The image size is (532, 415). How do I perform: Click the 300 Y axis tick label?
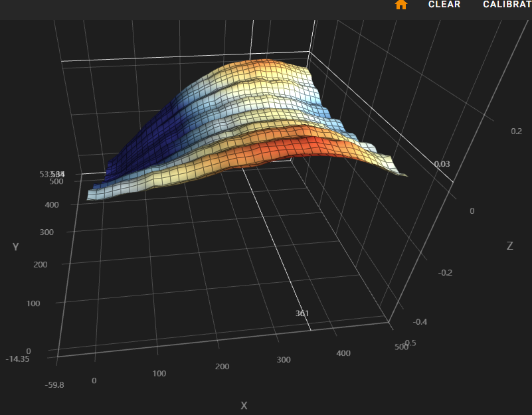pos(46,232)
